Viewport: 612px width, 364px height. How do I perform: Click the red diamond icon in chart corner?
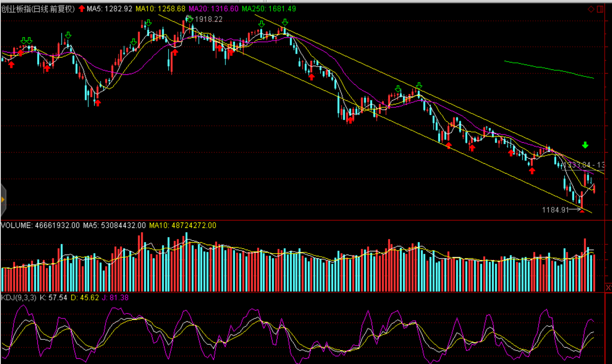[x=591, y=9]
